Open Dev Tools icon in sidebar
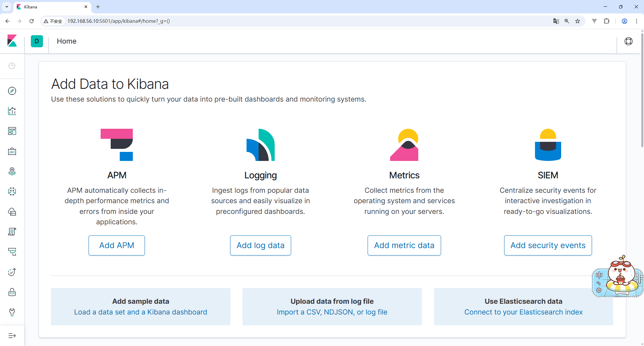The width and height of the screenshot is (644, 346). (12, 312)
